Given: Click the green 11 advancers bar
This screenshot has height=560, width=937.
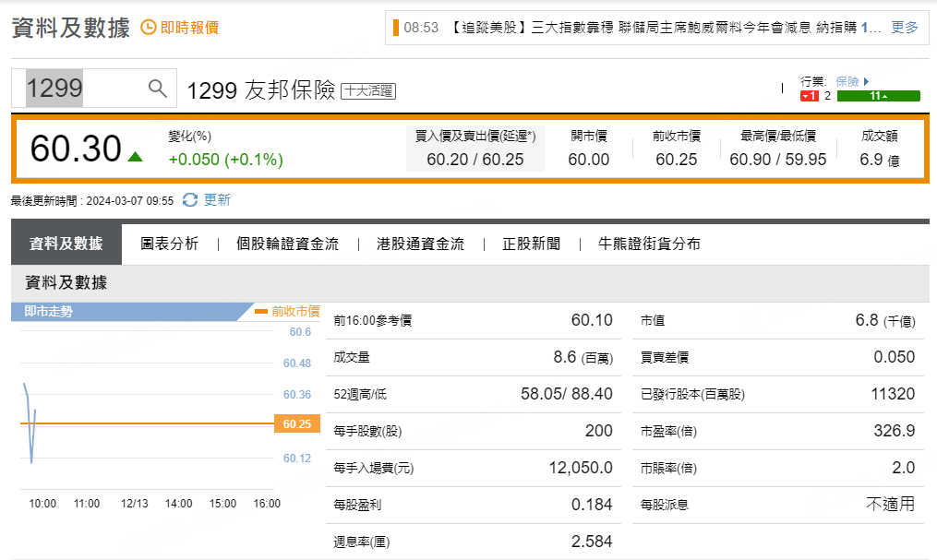Looking at the screenshot, I should (879, 96).
